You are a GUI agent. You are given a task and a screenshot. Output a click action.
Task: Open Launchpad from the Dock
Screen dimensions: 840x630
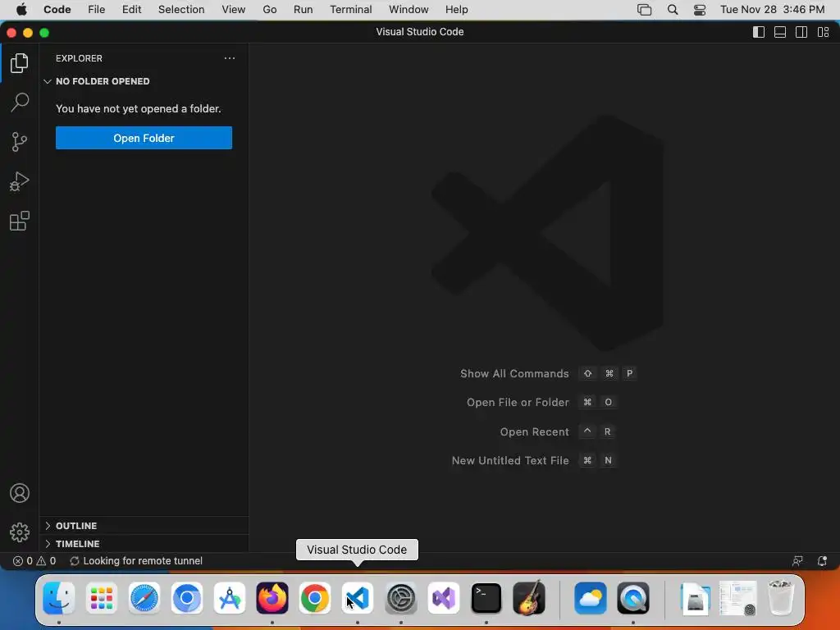(101, 598)
